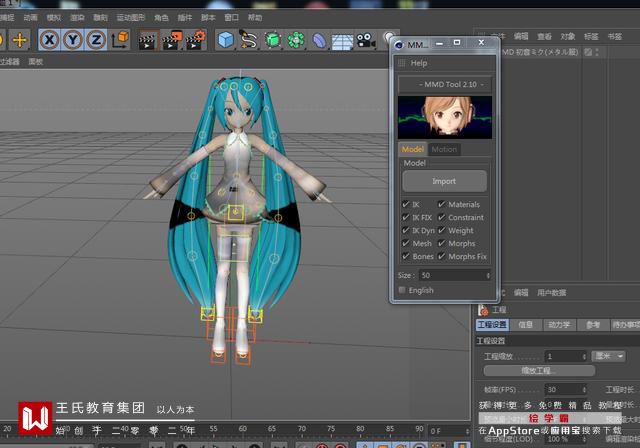This screenshot has height=448, width=640.
Task: Click the MMD Tool avatar thumbnail
Action: pos(445,118)
